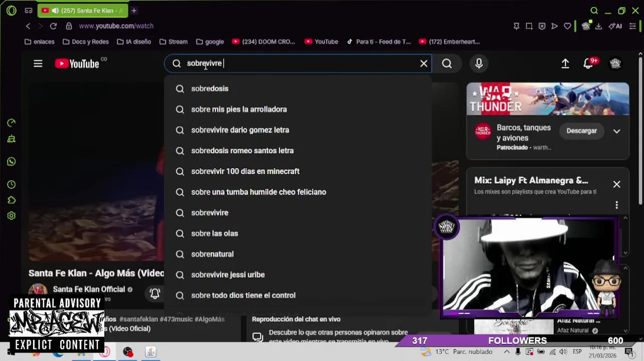Open the Docs y Redes bookmarks folder
This screenshot has height=361, width=644.
coord(86,42)
